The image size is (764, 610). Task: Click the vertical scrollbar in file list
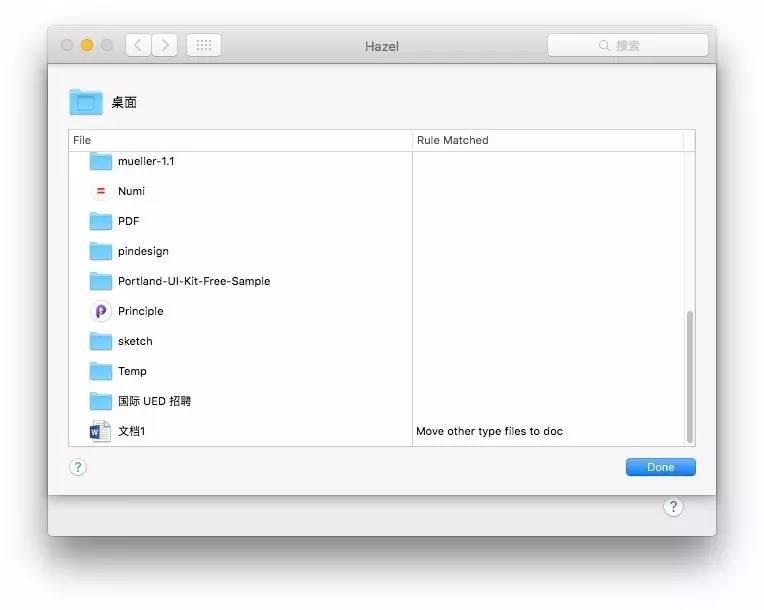[x=689, y=375]
